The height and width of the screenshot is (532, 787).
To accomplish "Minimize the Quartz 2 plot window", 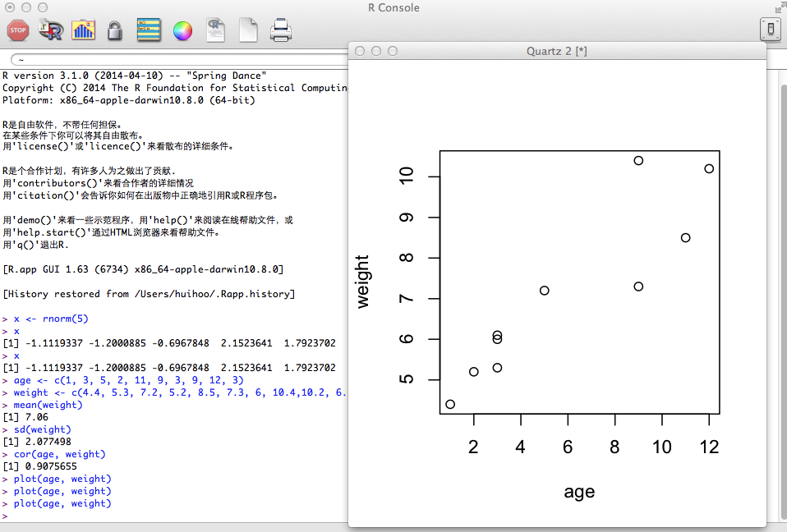I will pyautogui.click(x=376, y=51).
